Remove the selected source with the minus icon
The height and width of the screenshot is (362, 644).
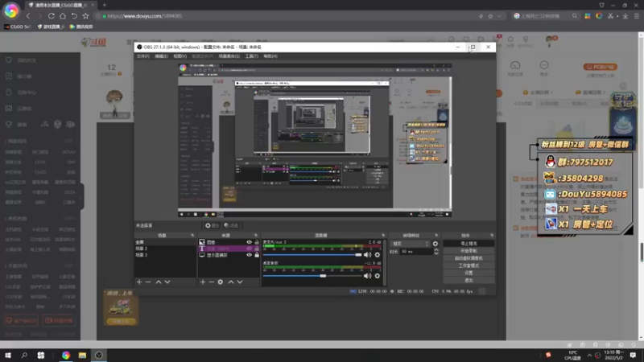[211, 282]
